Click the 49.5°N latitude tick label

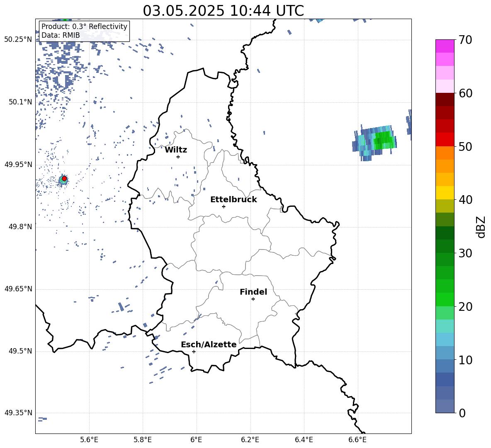20,351
